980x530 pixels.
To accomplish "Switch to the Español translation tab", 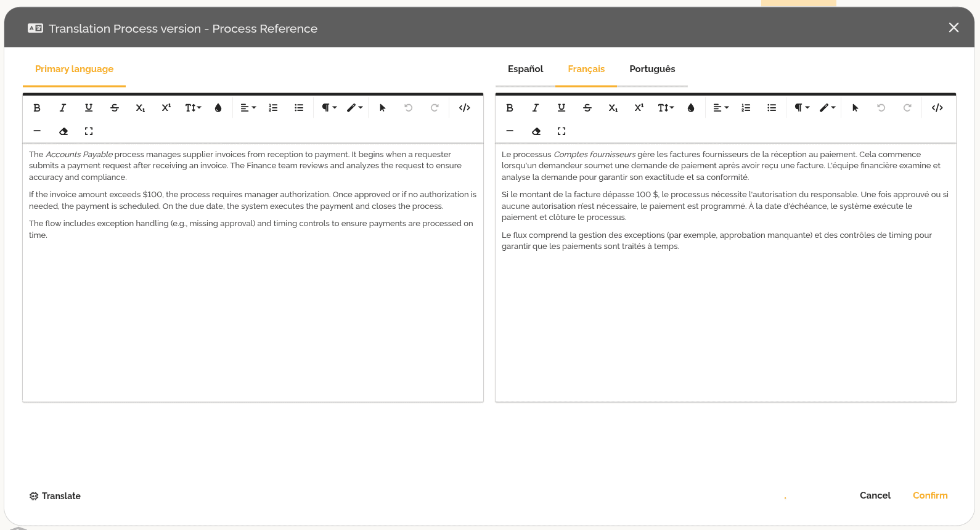I will click(525, 69).
